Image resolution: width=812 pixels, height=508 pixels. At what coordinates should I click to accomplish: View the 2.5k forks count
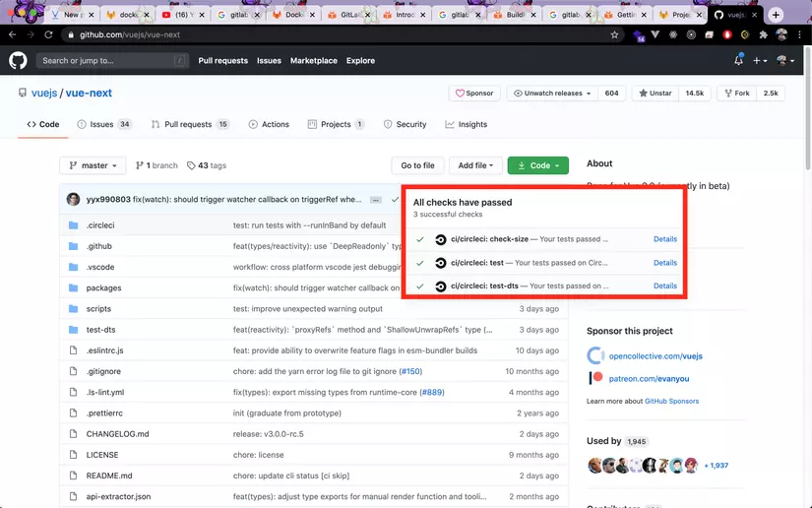point(771,94)
